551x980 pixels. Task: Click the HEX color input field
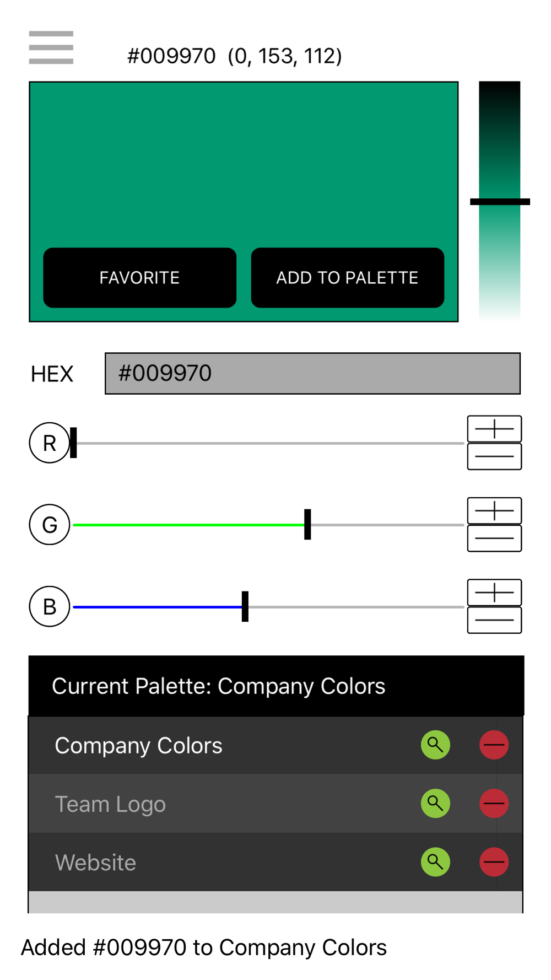(312, 374)
